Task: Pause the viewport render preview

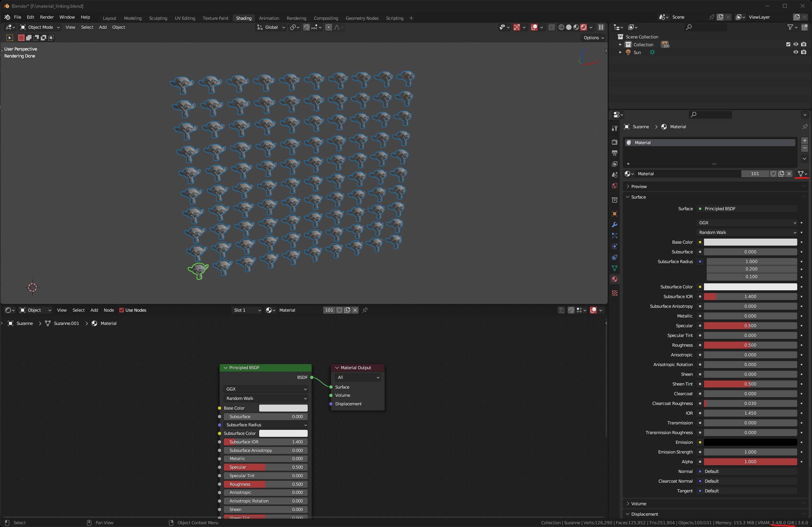Action: coord(601,27)
